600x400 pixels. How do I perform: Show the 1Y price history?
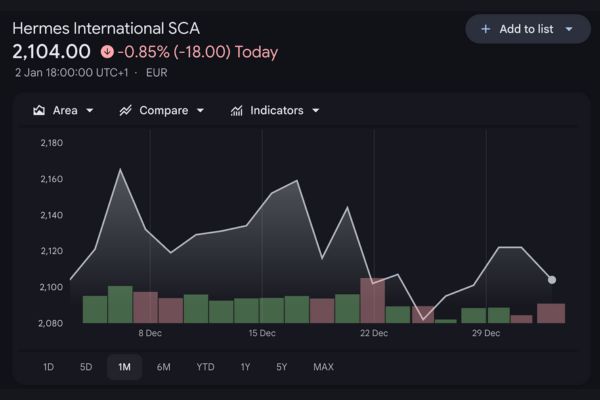pos(245,367)
